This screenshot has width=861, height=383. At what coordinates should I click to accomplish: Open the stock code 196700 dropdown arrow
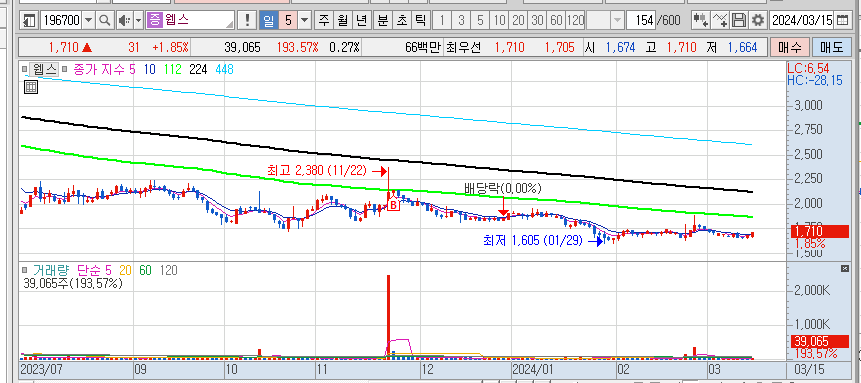point(89,21)
